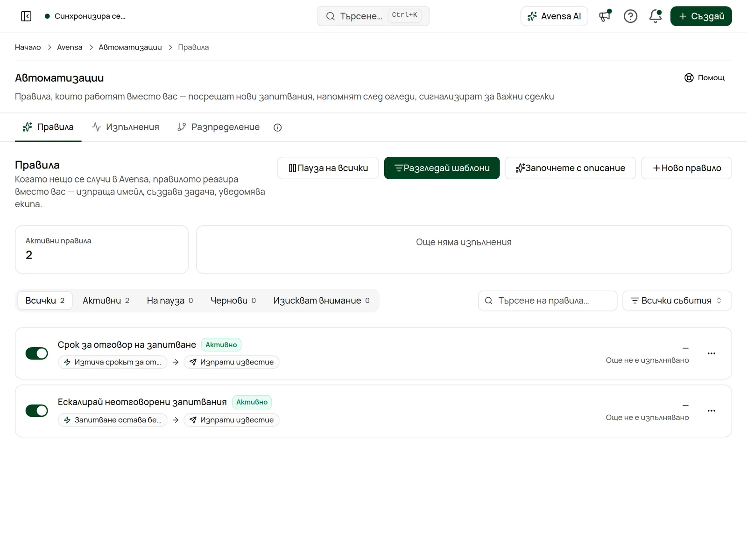Select the Чернови filter tab
747x560 pixels.
233,301
